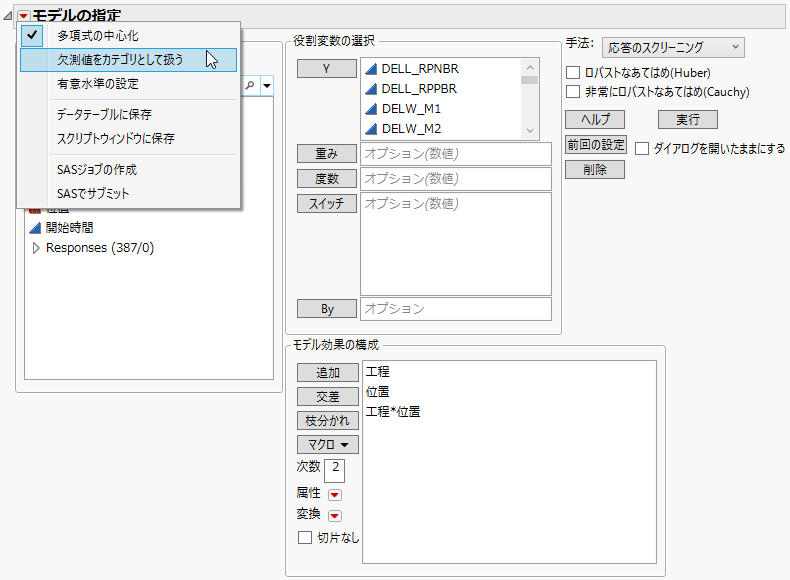Click the 度数 role button
790x580 pixels.
[326, 179]
